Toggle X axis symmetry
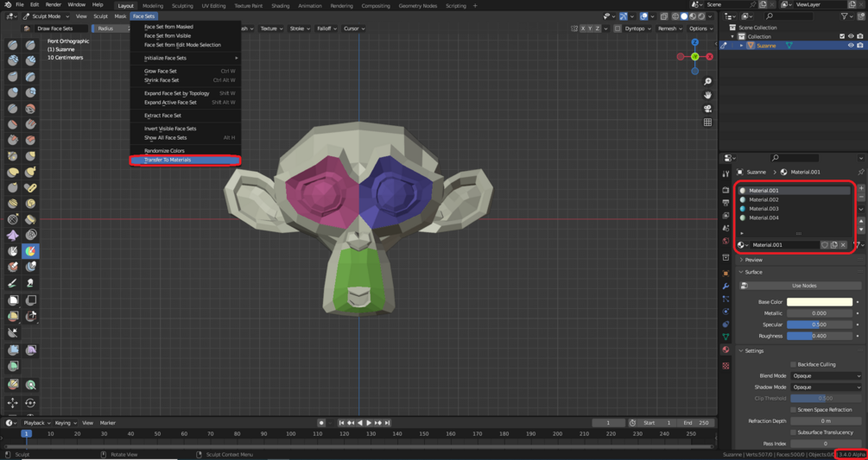The width and height of the screenshot is (868, 460). coord(583,28)
